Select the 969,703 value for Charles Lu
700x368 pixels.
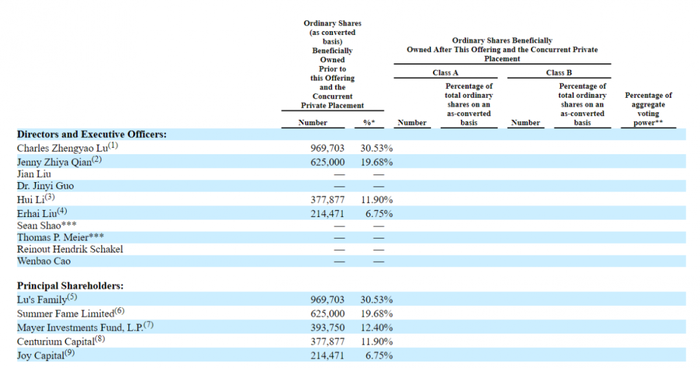(x=327, y=148)
